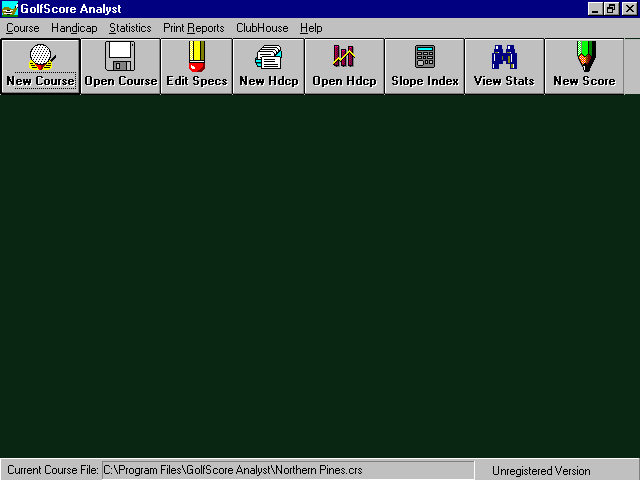Open the Course menu
Image resolution: width=640 pixels, height=480 pixels.
pyautogui.click(x=23, y=28)
